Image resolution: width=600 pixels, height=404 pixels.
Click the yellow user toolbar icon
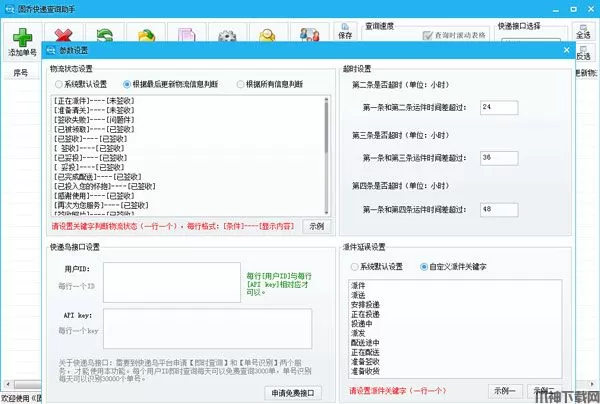tap(268, 36)
